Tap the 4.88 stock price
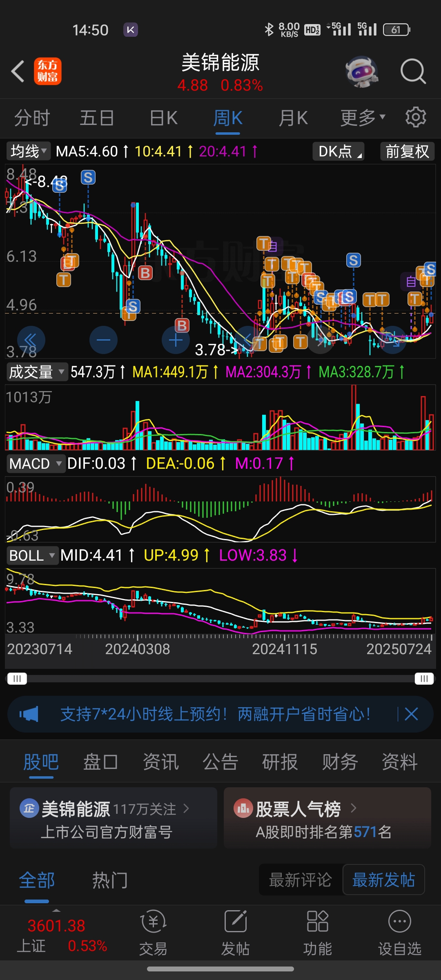 click(x=192, y=85)
